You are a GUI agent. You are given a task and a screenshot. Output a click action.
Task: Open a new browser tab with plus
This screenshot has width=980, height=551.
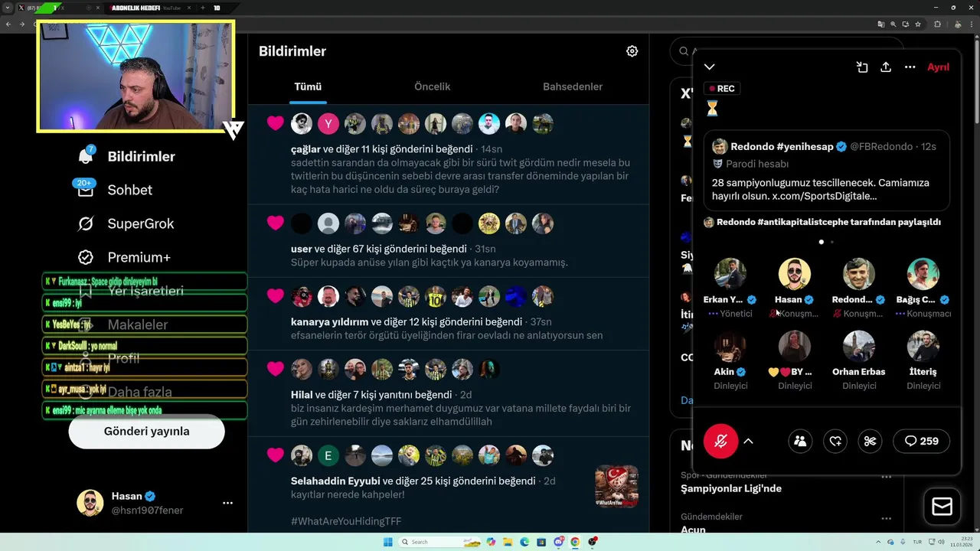[202, 8]
